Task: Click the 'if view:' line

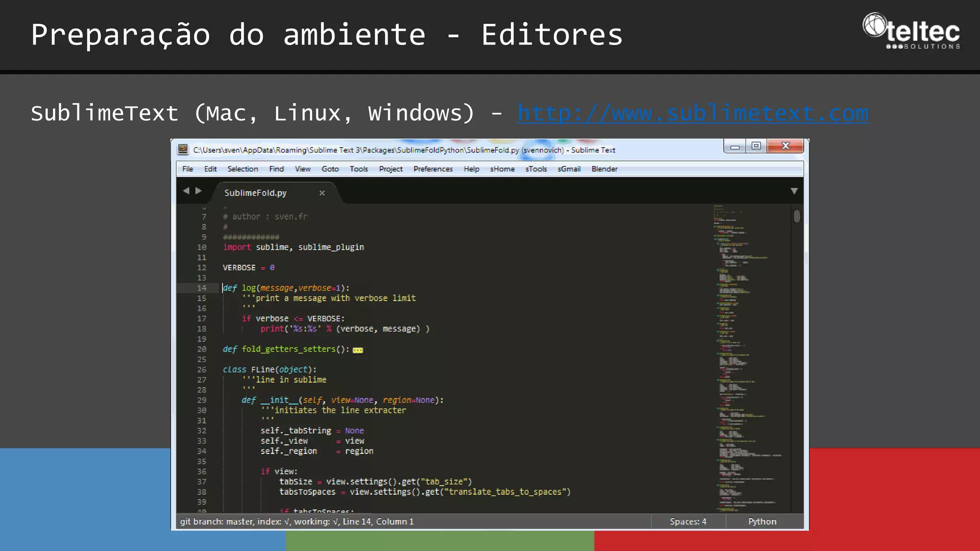Action: pyautogui.click(x=279, y=472)
